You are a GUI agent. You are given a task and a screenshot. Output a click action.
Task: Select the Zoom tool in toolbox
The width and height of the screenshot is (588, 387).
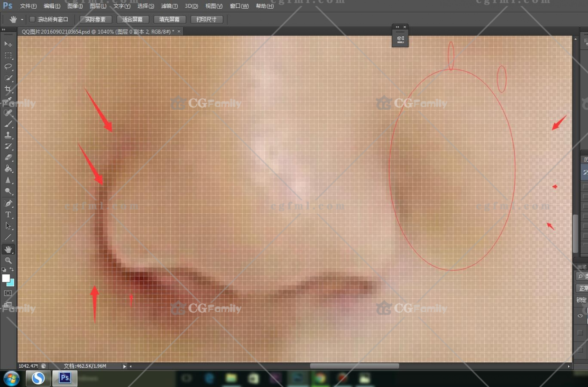[8, 261]
